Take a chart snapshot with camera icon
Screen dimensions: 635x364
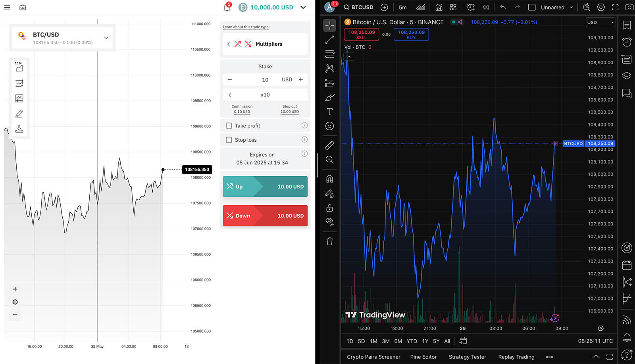click(x=629, y=7)
